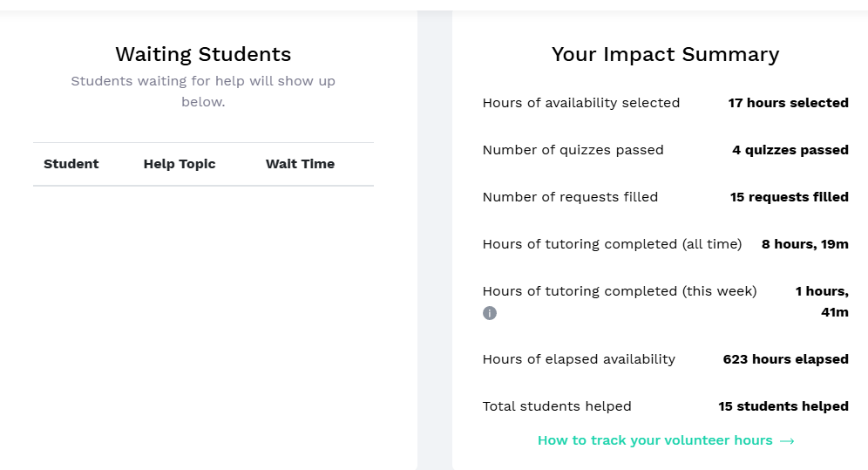Viewport: 868px width, 470px height.
Task: Click the '4 quizzes passed' value
Action: tap(790, 150)
